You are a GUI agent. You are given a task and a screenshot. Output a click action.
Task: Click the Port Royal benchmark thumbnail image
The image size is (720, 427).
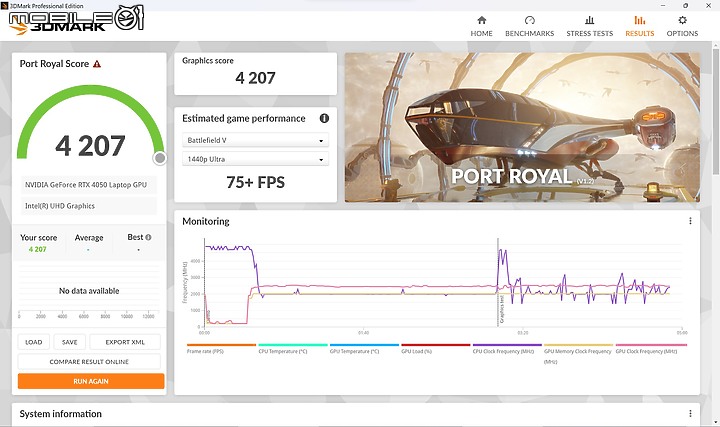(523, 127)
